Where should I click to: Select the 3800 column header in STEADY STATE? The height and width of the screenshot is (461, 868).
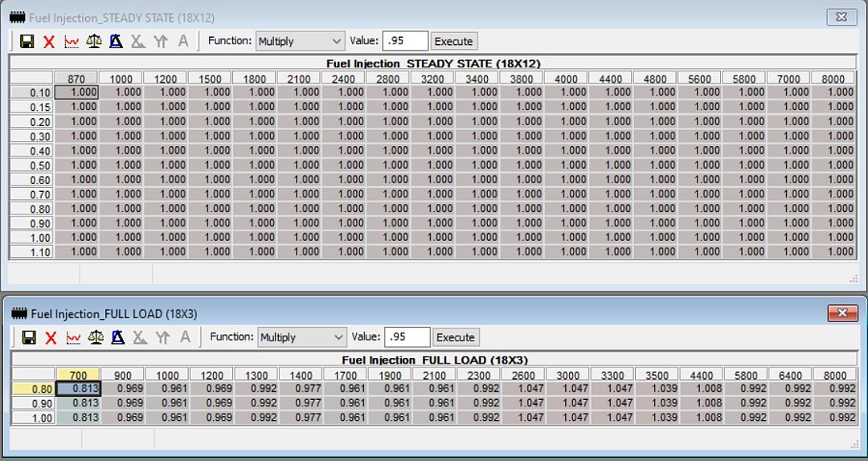[522, 79]
